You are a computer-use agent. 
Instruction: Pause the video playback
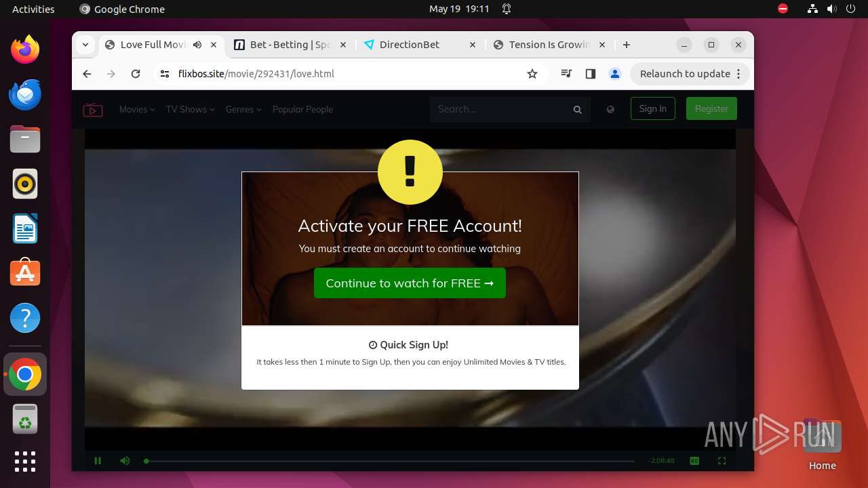coord(98,461)
